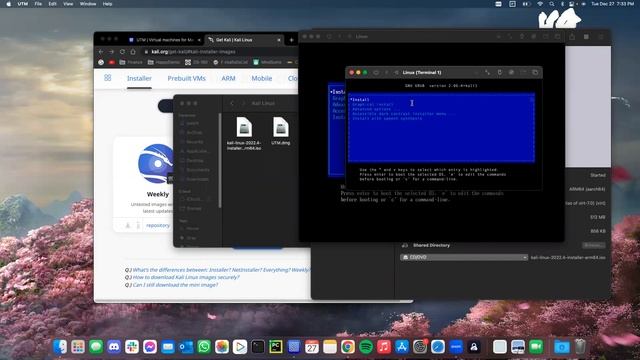Viewport: 640px width, 360px height.
Task: Open App Store from the Dock
Action: click(x=402, y=347)
